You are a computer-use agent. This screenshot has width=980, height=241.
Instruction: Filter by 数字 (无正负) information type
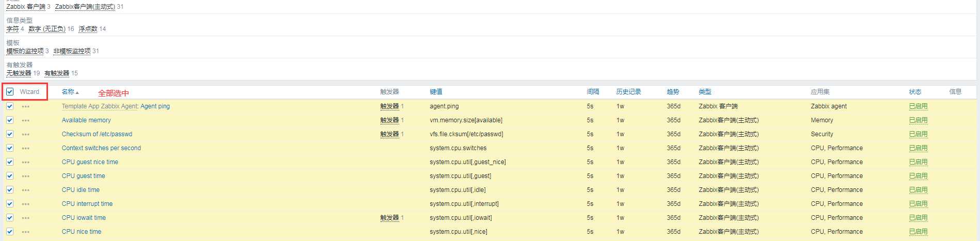click(47, 29)
